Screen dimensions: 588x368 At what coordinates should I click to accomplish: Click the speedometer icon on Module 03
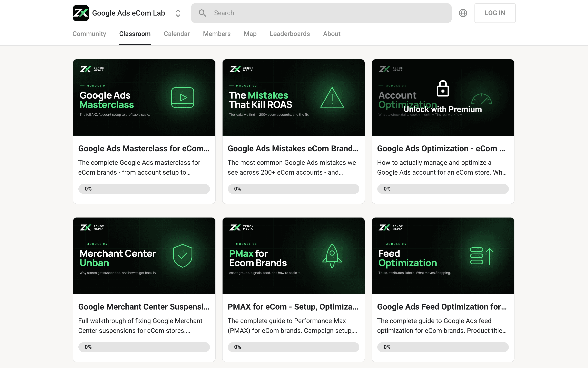tap(482, 99)
